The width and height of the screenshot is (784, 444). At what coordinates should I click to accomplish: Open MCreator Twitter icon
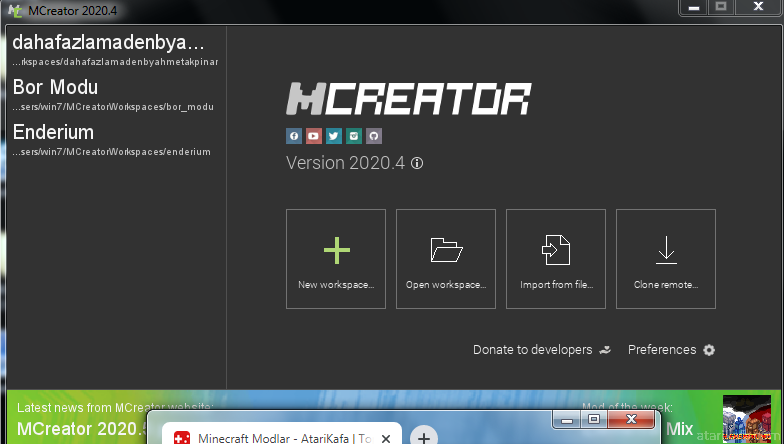point(334,136)
